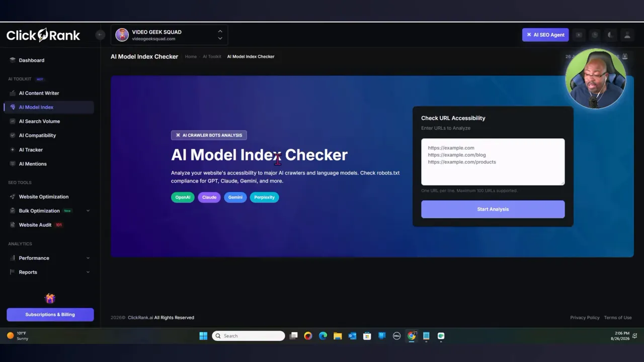Go to AI Toolkit breadcrumb link

coord(212,57)
